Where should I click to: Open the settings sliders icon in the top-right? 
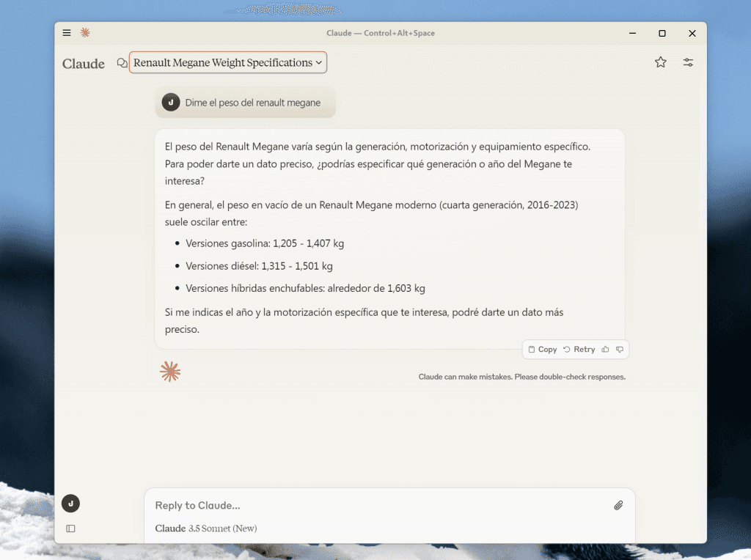[688, 62]
